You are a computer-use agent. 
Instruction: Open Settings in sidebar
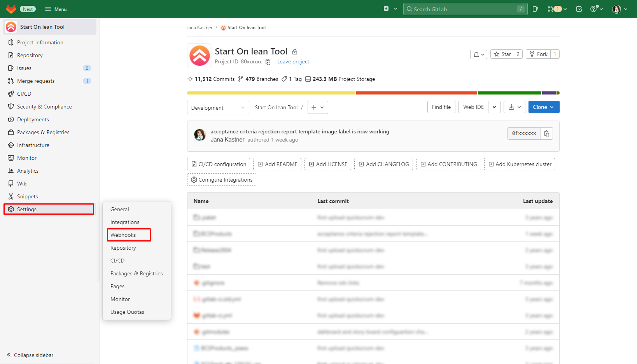[49, 209]
